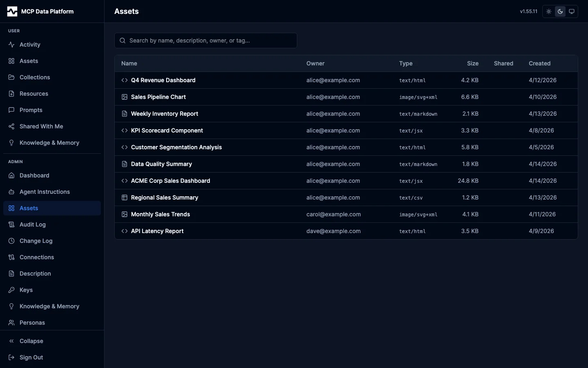This screenshot has height=368, width=588.
Task: Select Personas from the admin menu
Action: pos(32,323)
